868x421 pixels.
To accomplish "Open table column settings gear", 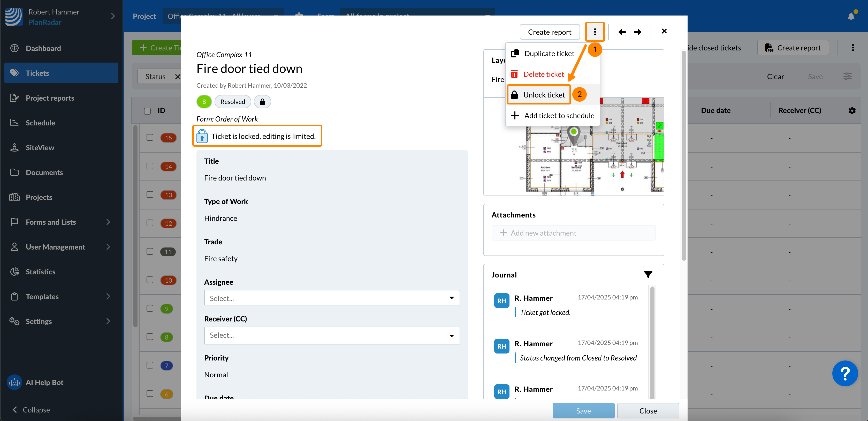I will point(852,111).
